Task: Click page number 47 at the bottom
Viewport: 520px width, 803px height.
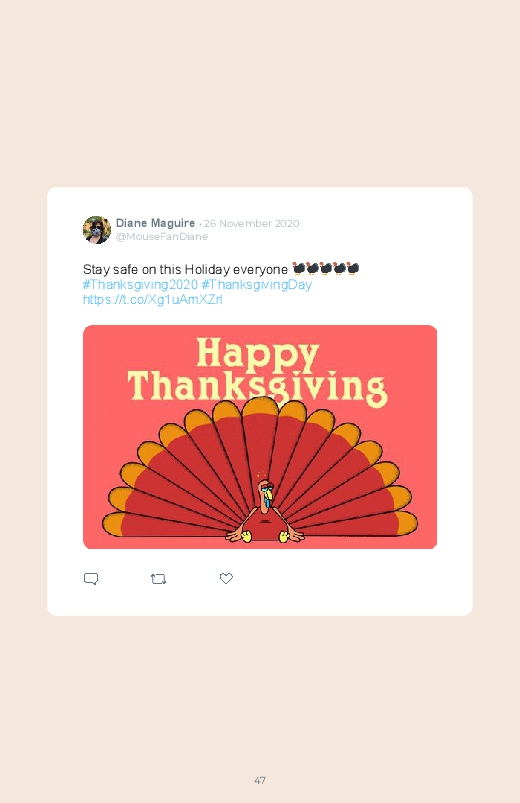Action: (x=260, y=780)
